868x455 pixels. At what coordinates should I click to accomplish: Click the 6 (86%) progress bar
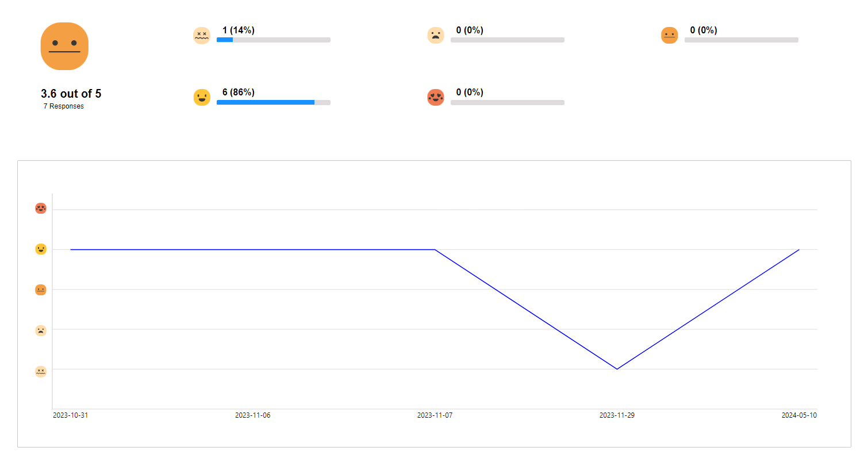(x=274, y=102)
